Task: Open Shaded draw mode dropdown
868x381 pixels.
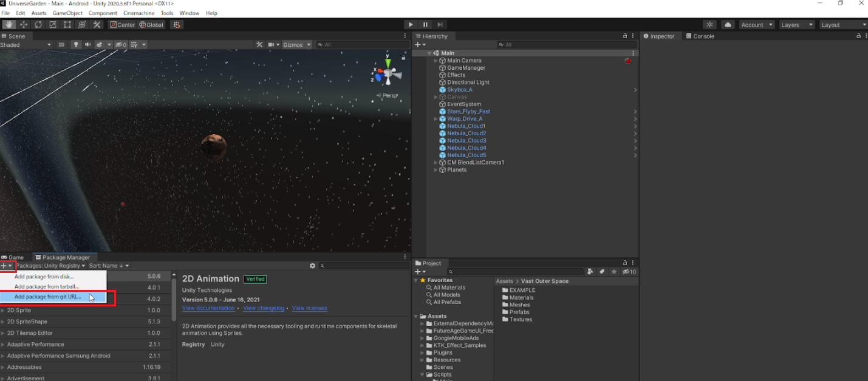Action: 26,45
